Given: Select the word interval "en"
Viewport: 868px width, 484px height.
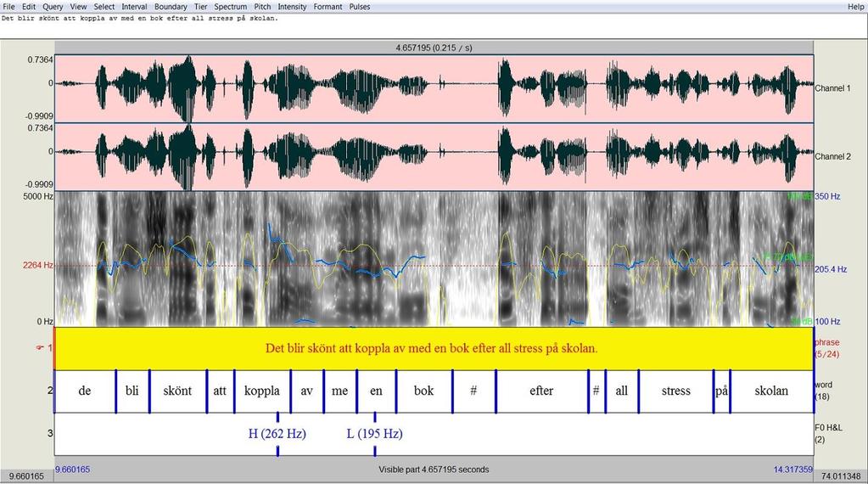Looking at the screenshot, I should (x=377, y=391).
